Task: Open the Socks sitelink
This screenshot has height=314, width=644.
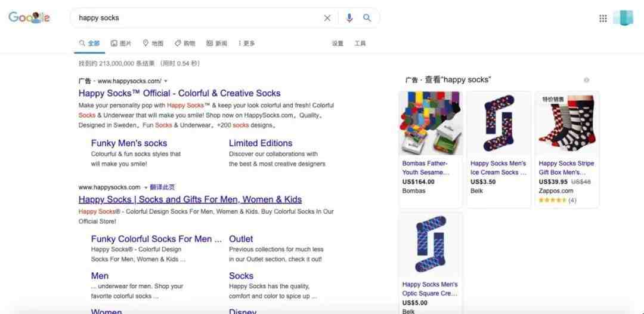Action: pyautogui.click(x=241, y=276)
